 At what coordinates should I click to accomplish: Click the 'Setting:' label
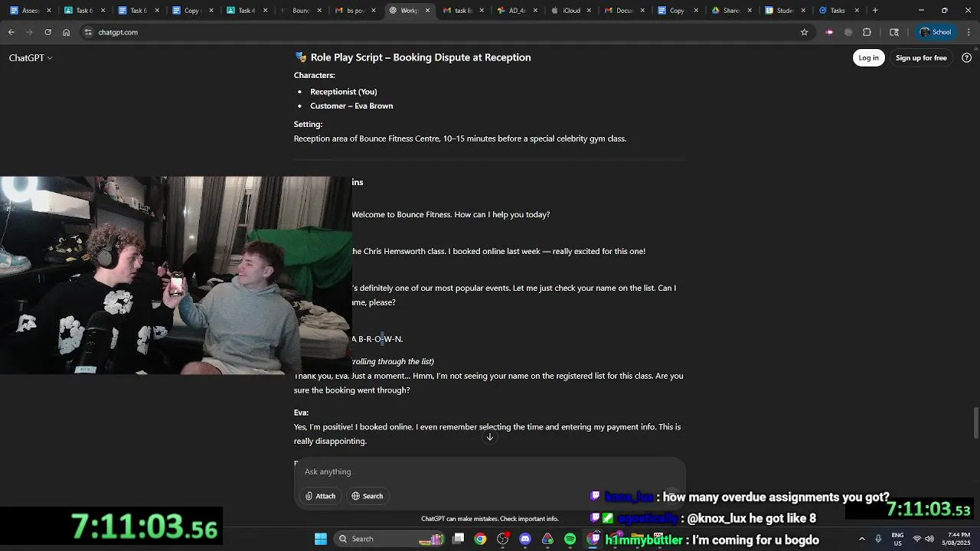click(x=308, y=124)
